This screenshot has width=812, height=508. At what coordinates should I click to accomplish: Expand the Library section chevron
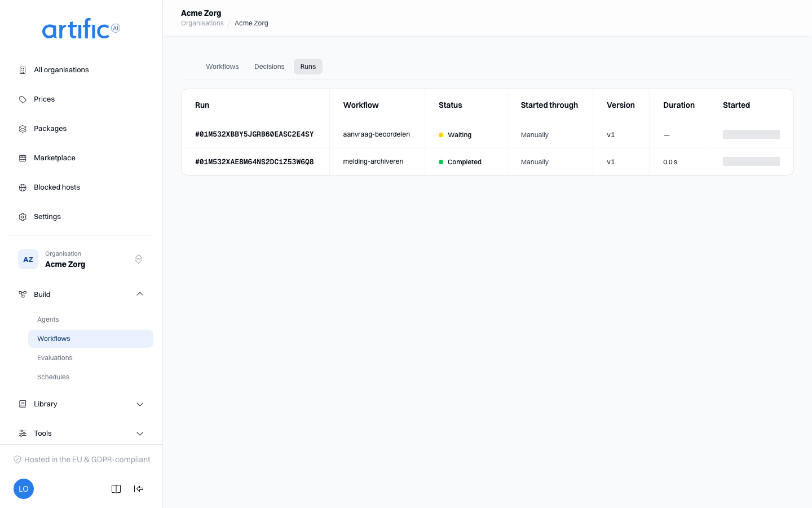point(140,404)
